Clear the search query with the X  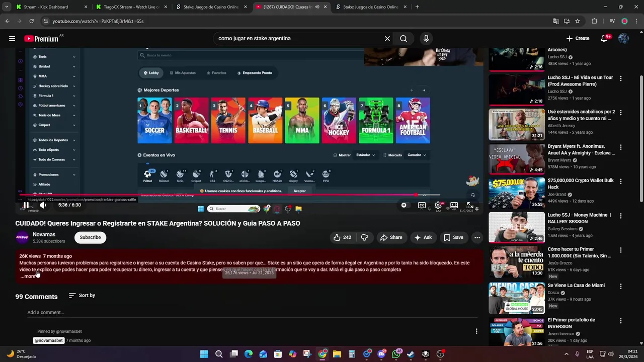[x=387, y=38]
